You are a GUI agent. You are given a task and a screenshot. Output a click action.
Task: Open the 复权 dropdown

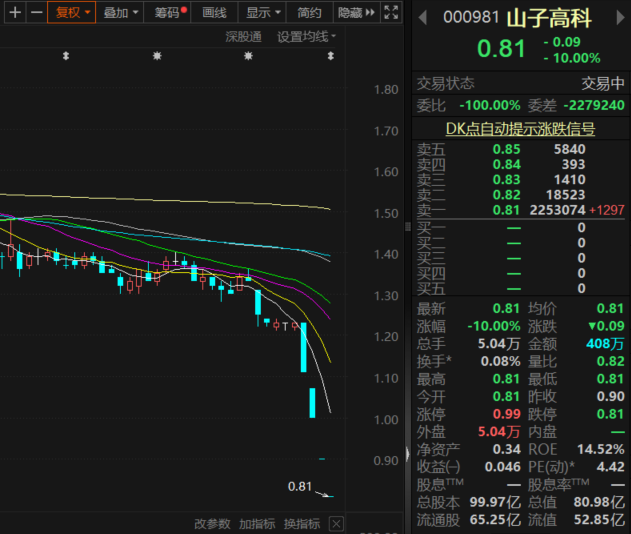pos(72,12)
